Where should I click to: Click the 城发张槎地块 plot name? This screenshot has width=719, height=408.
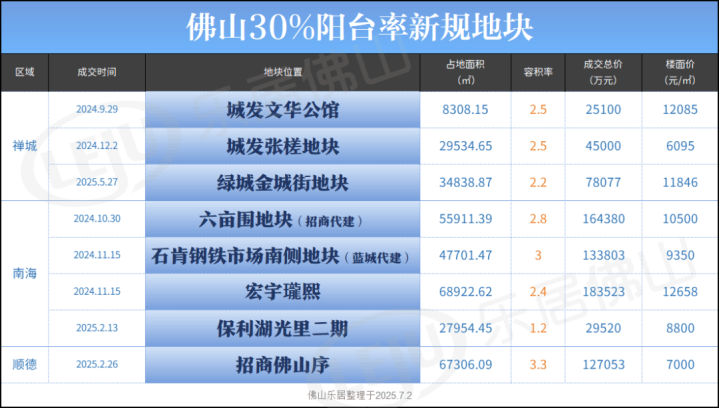283,147
